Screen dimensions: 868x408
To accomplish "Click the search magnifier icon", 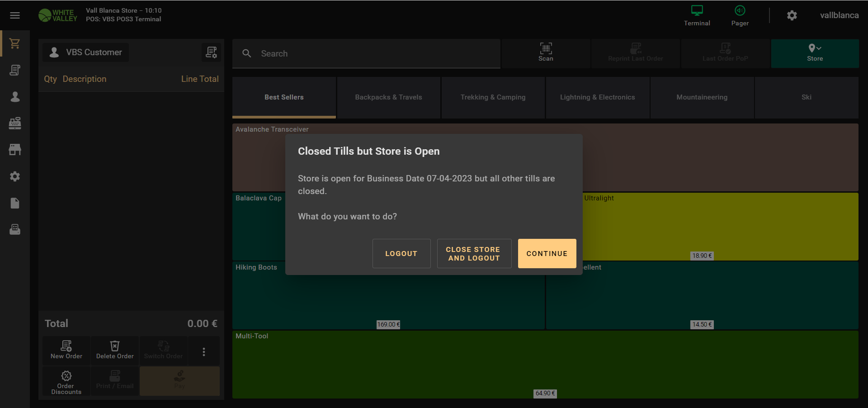I will [x=247, y=53].
